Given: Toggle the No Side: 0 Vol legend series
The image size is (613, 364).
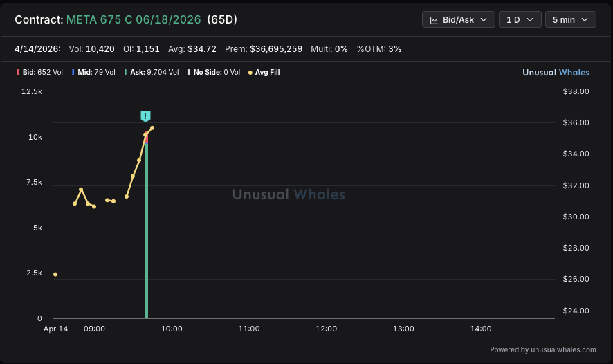Looking at the screenshot, I should point(214,73).
